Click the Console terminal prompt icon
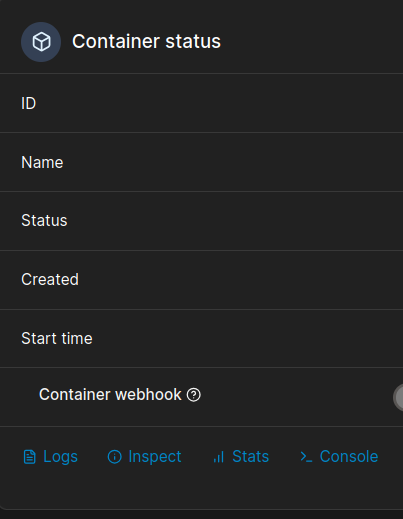 pos(306,457)
